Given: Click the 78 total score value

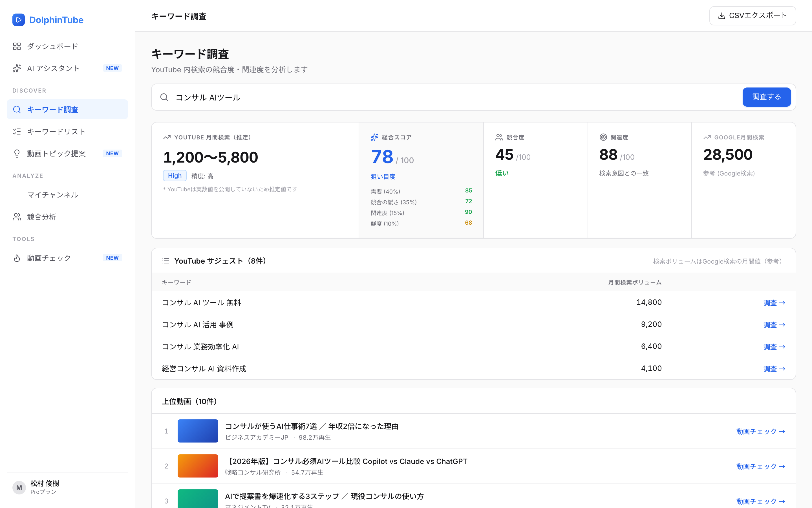Looking at the screenshot, I should click(x=382, y=157).
